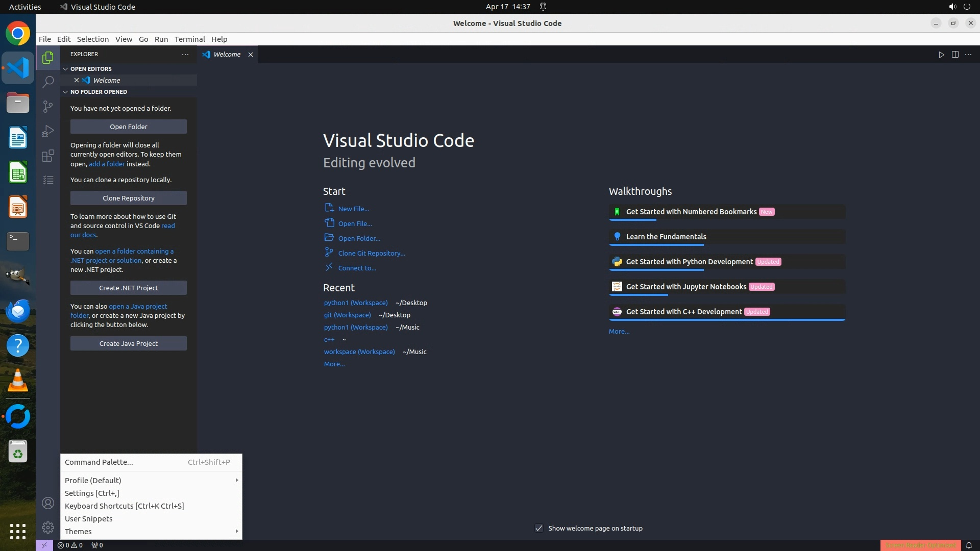Click the run play icon in editor toolbar
980x551 pixels.
tap(941, 55)
